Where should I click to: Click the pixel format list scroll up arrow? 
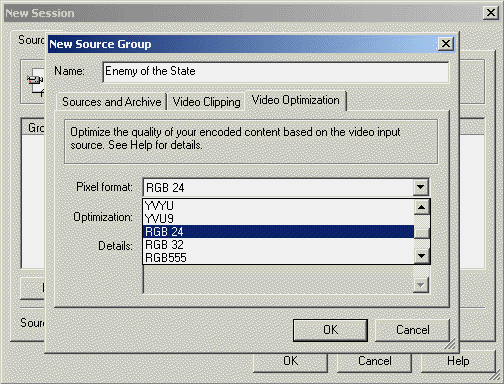422,207
